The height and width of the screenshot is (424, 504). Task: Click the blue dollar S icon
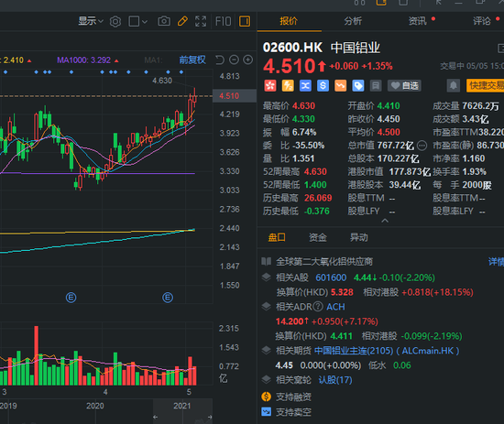(323, 86)
